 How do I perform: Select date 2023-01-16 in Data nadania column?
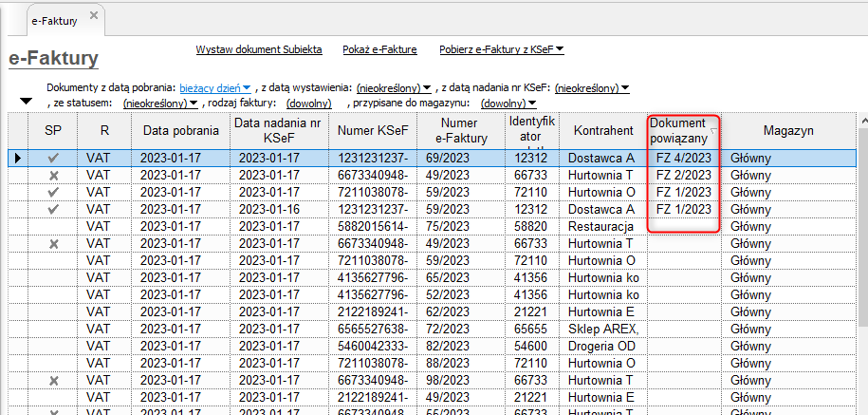280,210
